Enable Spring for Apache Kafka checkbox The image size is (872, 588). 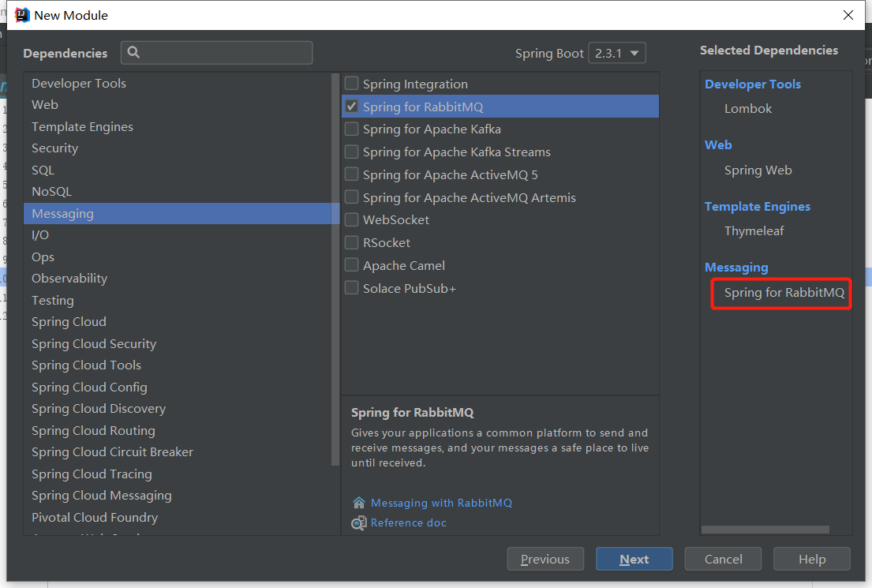[x=351, y=129]
